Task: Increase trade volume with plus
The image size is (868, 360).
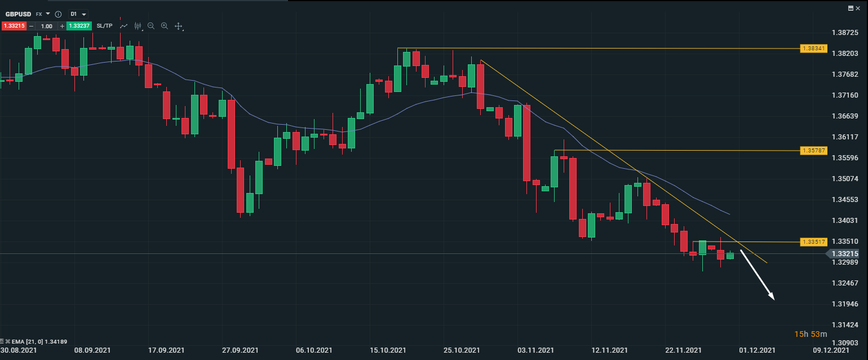Action: click(x=62, y=26)
